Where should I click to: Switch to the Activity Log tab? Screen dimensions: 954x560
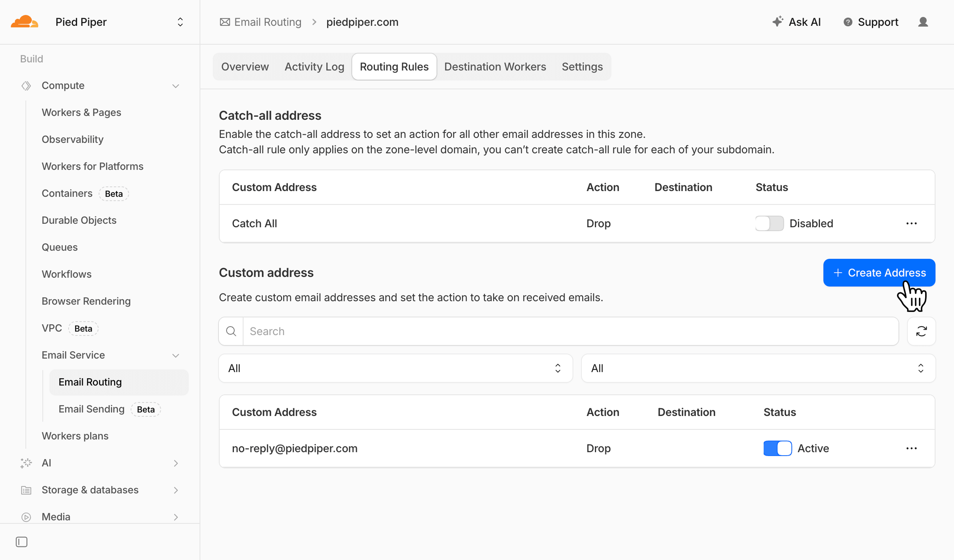[x=314, y=67]
